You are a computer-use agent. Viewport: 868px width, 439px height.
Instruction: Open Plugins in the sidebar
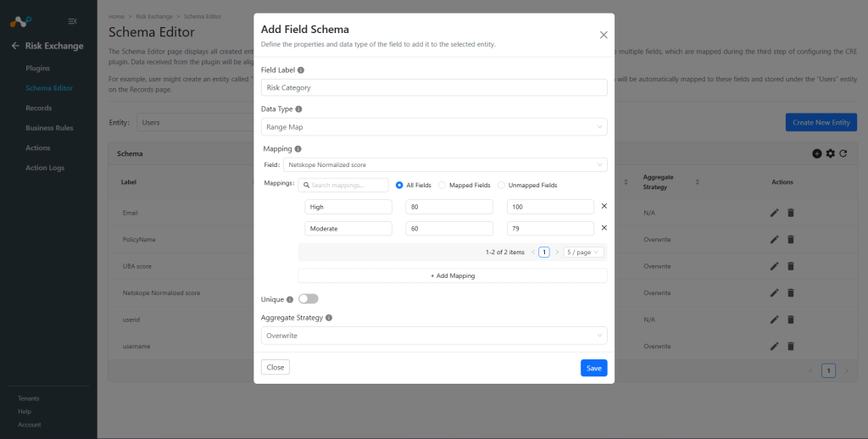click(37, 68)
